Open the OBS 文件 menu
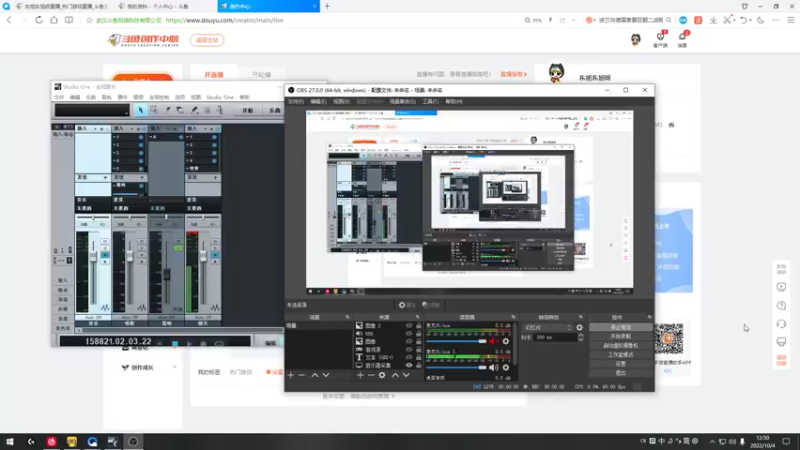 (x=295, y=102)
